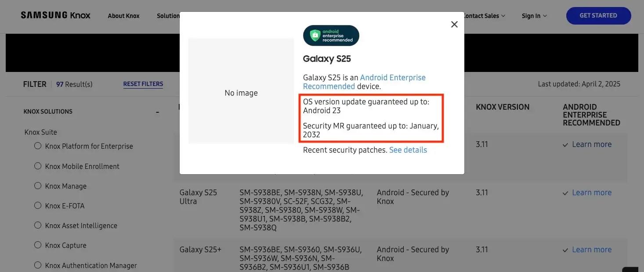Click checkmark icon in Galaxy S25 Ultra row
Screen dimensions: 644x272
tap(565, 193)
